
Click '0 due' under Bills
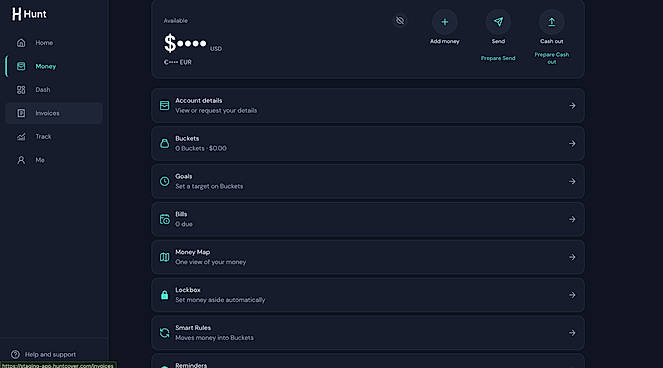coord(184,224)
